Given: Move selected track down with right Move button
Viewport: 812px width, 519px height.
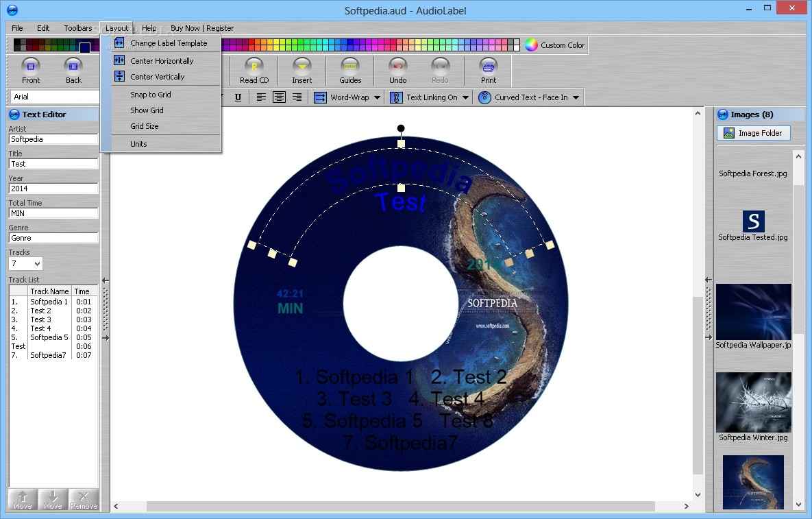Looking at the screenshot, I should point(53,499).
